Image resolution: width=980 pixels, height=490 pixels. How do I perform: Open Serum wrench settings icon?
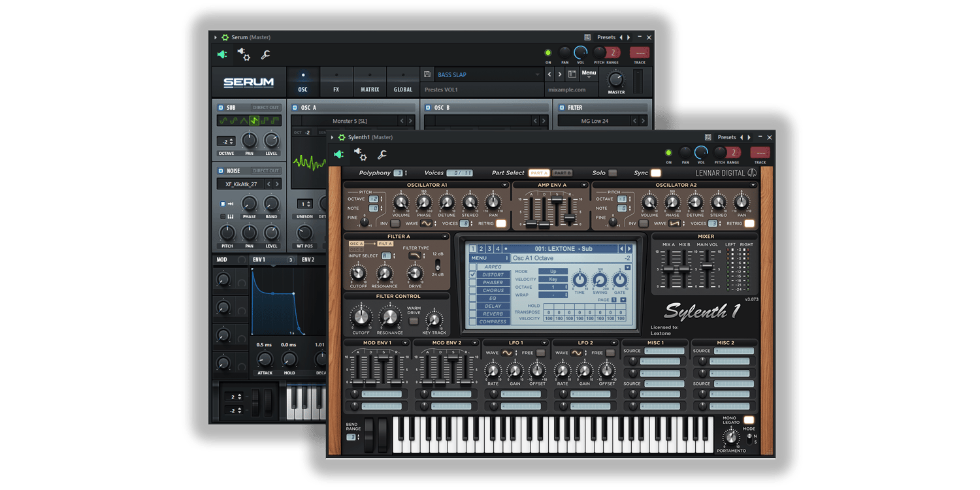[266, 55]
